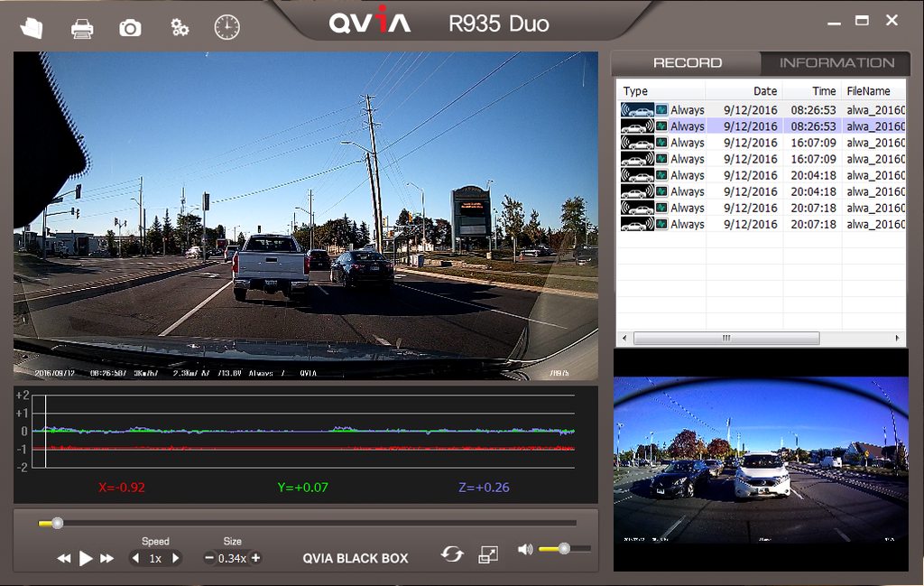Fast forward with the double-right arrows
This screenshot has height=586, width=924.
point(107,559)
